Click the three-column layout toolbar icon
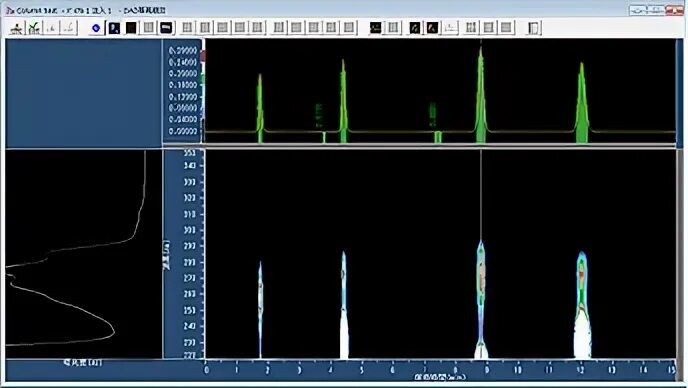688x388 pixels. point(471,28)
